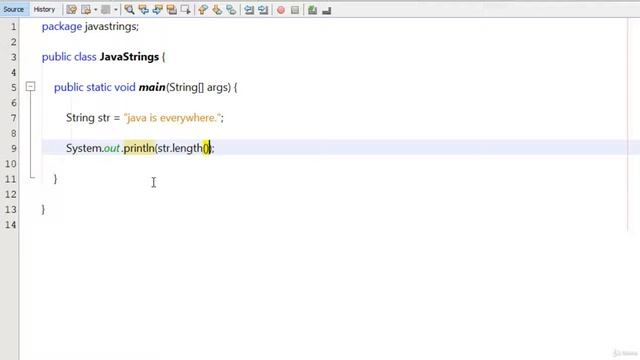The height and width of the screenshot is (360, 640).
Task: Click line number 14 in the gutter
Action: pos(10,225)
